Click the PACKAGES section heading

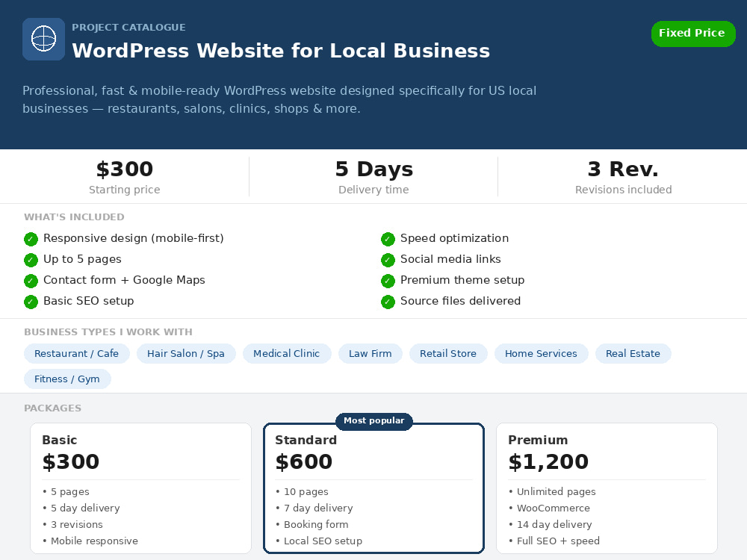point(52,408)
